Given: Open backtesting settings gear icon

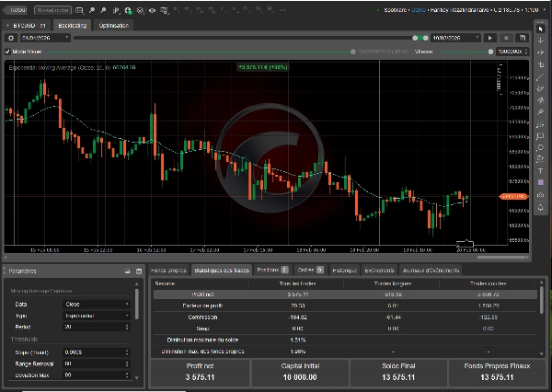Looking at the screenshot, I should coord(11,38).
